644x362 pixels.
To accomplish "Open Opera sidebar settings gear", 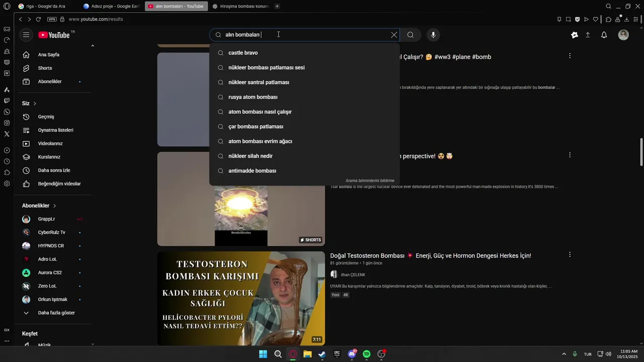I will (x=7, y=184).
